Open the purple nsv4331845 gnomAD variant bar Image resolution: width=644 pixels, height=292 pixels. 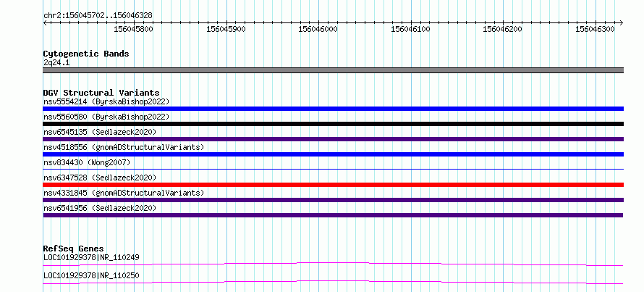tap(333, 200)
